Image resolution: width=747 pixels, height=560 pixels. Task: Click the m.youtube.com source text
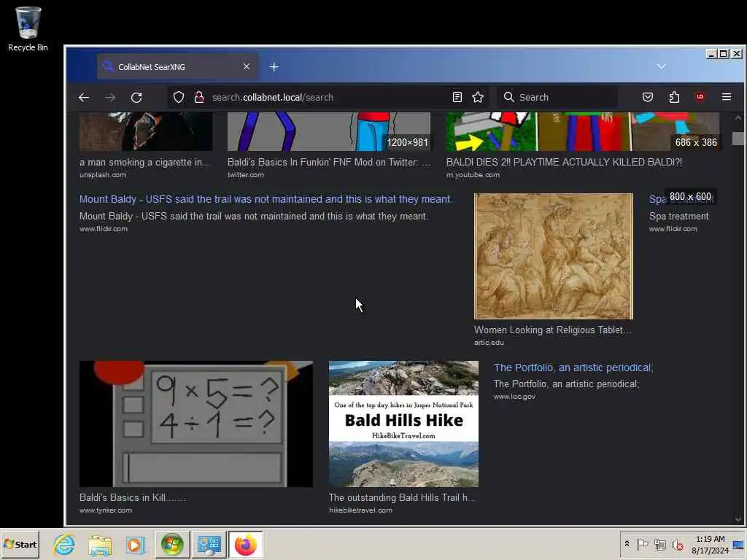click(x=473, y=175)
